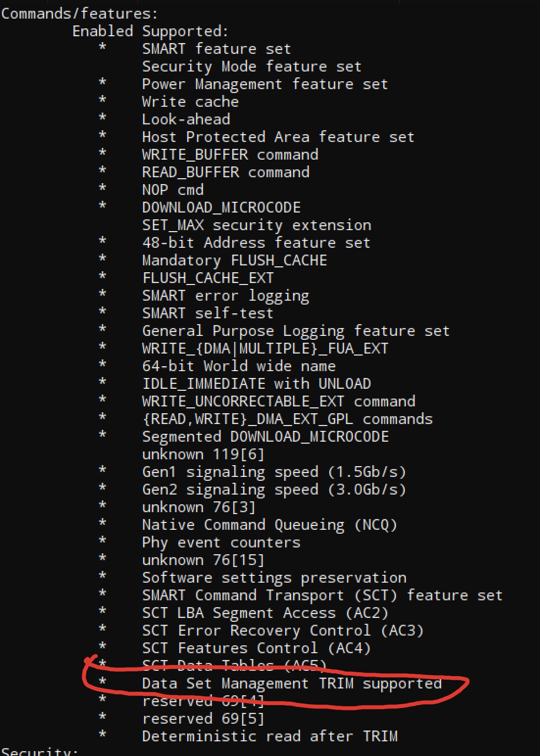This screenshot has height=756, width=540.
Task: Click 'Phy event counters' line
Action: coord(221,543)
